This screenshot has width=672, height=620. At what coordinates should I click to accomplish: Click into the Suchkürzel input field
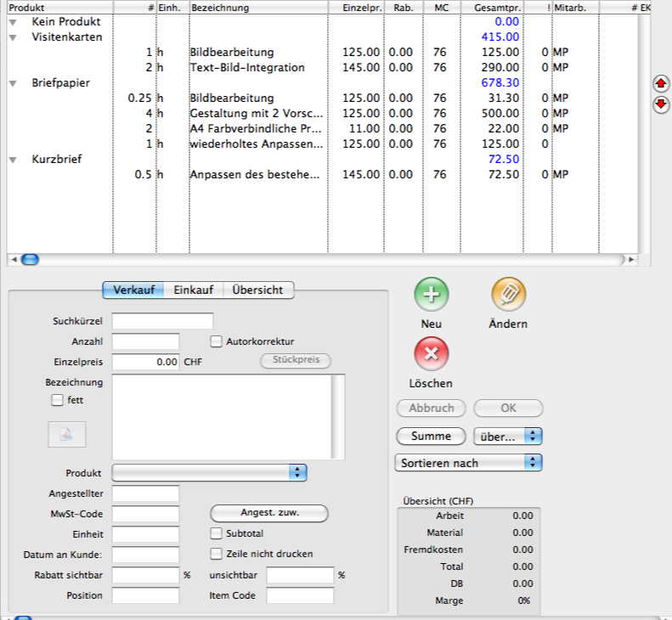click(x=162, y=321)
